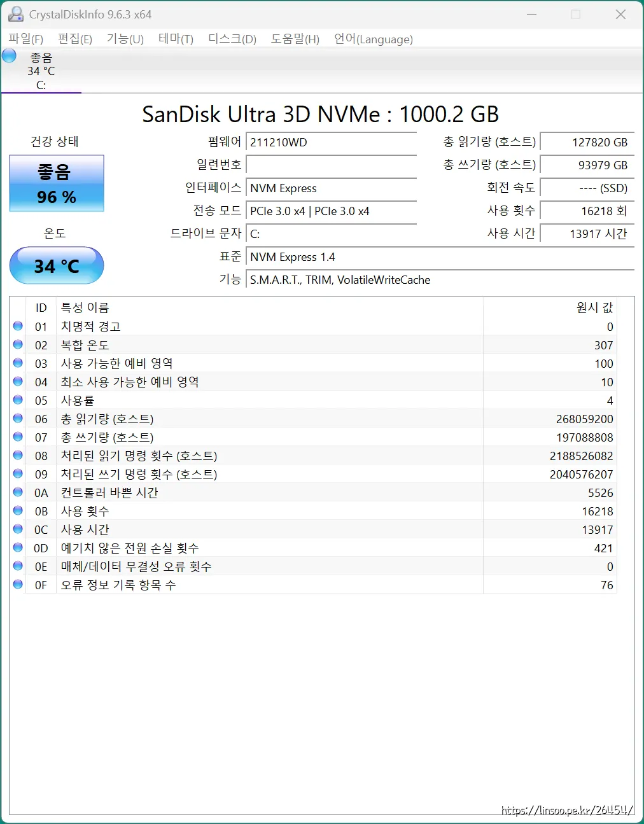Click the SanDisk Ultra 3D NVMe drive title
The width and height of the screenshot is (644, 824).
pyautogui.click(x=321, y=115)
